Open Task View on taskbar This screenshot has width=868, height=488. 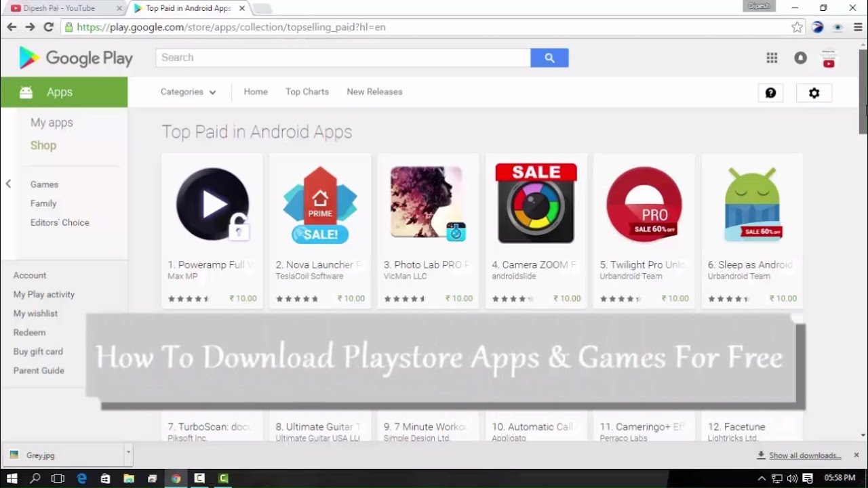[58, 479]
